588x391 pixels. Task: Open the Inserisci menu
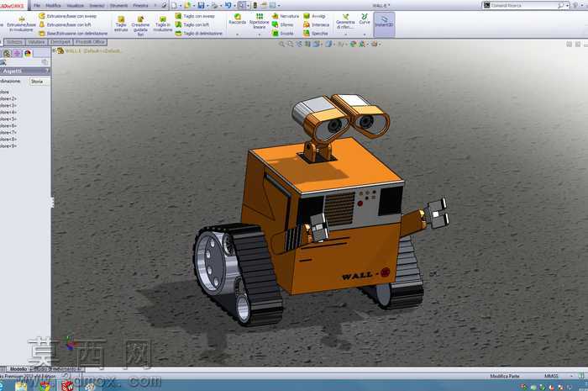coord(97,6)
